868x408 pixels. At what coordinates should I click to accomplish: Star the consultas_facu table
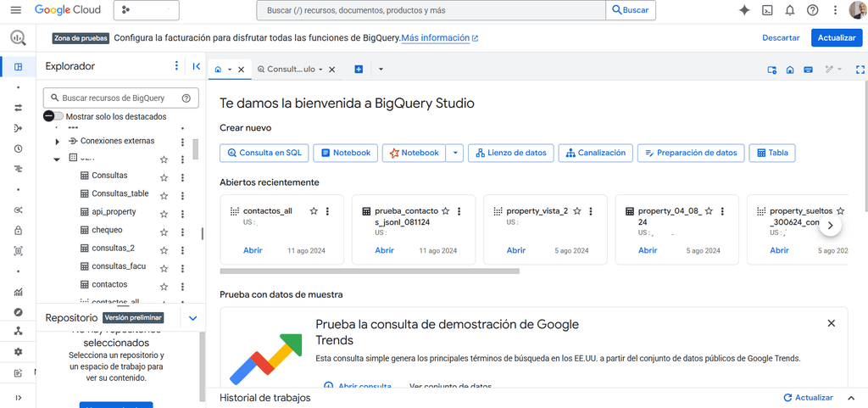164,269
